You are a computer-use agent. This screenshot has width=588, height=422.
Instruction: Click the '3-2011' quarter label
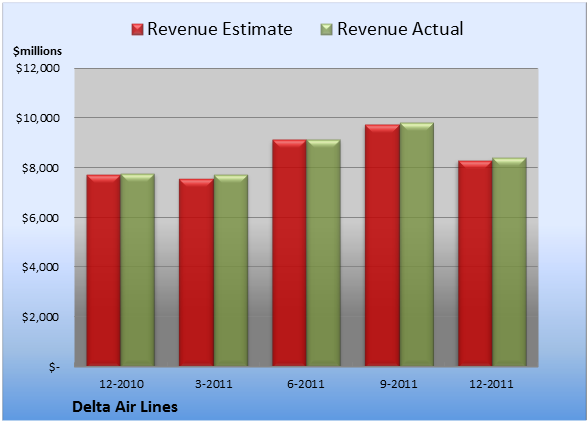click(x=214, y=384)
